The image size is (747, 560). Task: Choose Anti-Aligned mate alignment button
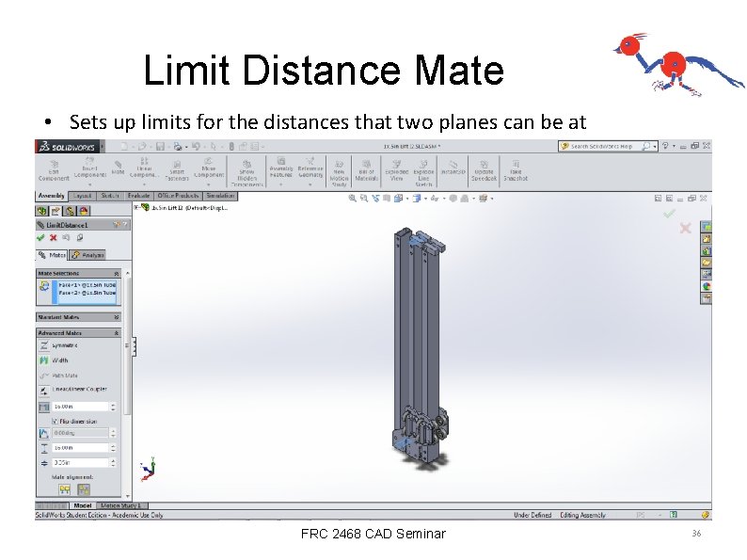click(84, 489)
